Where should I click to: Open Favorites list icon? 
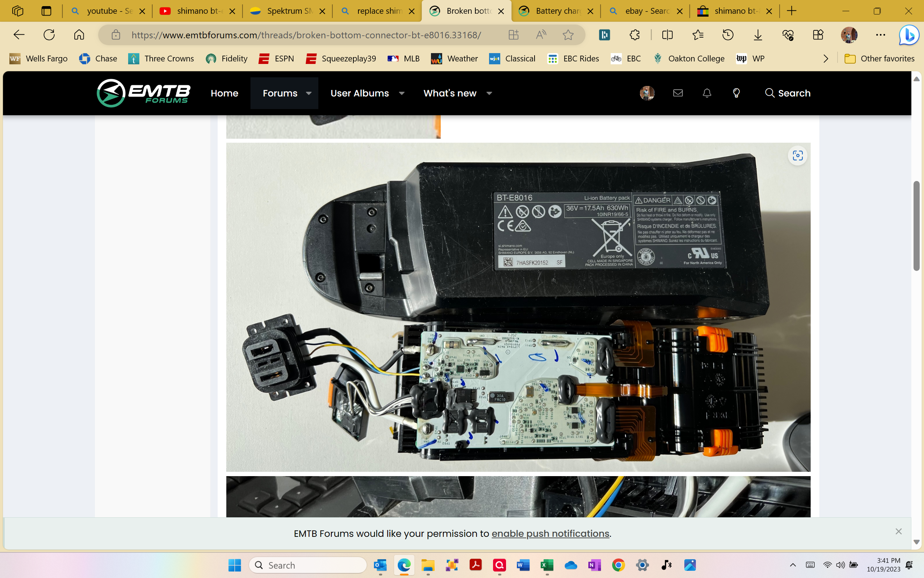[698, 35]
